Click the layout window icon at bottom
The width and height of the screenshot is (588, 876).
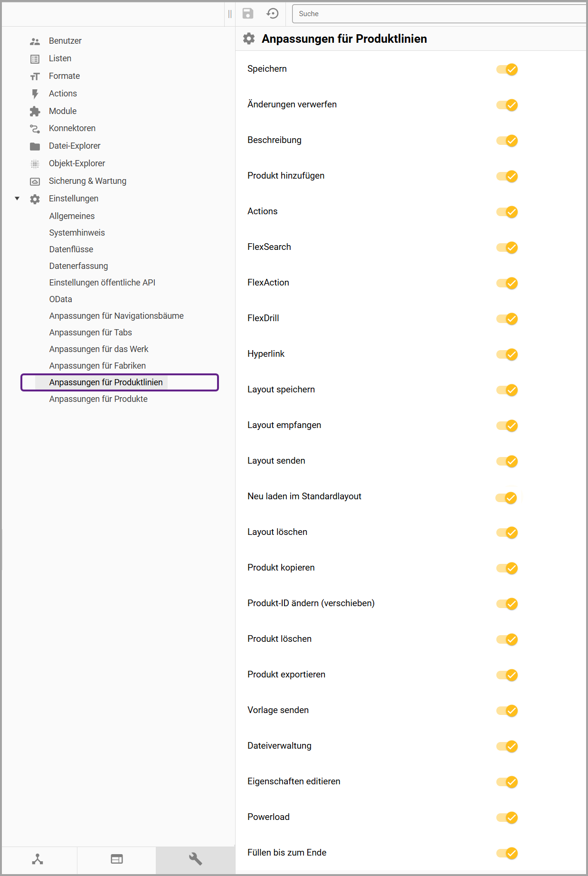point(117,859)
